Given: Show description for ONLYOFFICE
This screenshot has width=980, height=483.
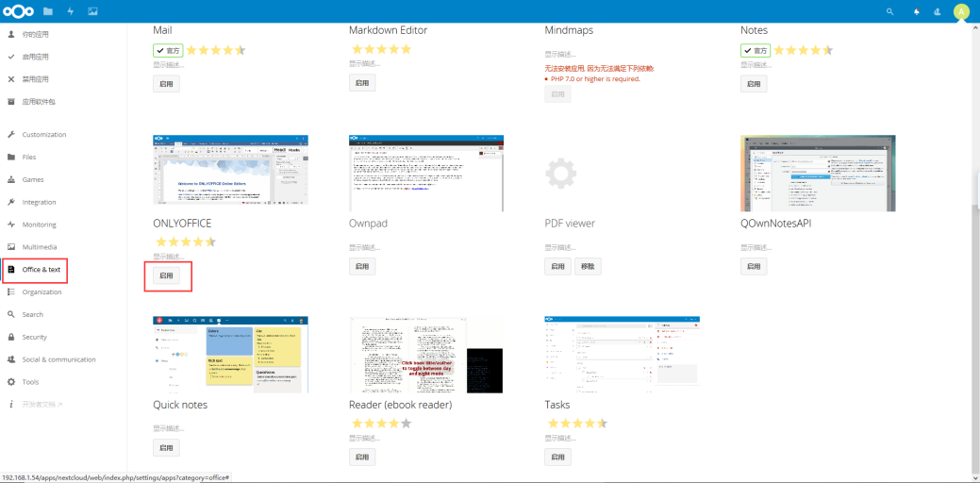Looking at the screenshot, I should pyautogui.click(x=169, y=257).
